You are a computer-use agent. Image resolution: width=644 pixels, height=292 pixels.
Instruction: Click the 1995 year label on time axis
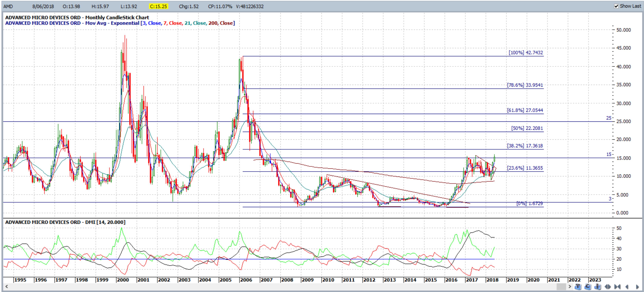click(x=20, y=280)
